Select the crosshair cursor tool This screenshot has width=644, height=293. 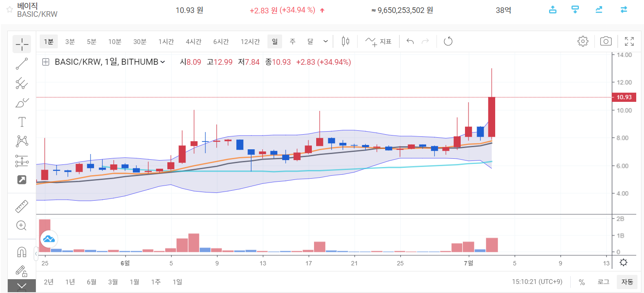pyautogui.click(x=22, y=44)
